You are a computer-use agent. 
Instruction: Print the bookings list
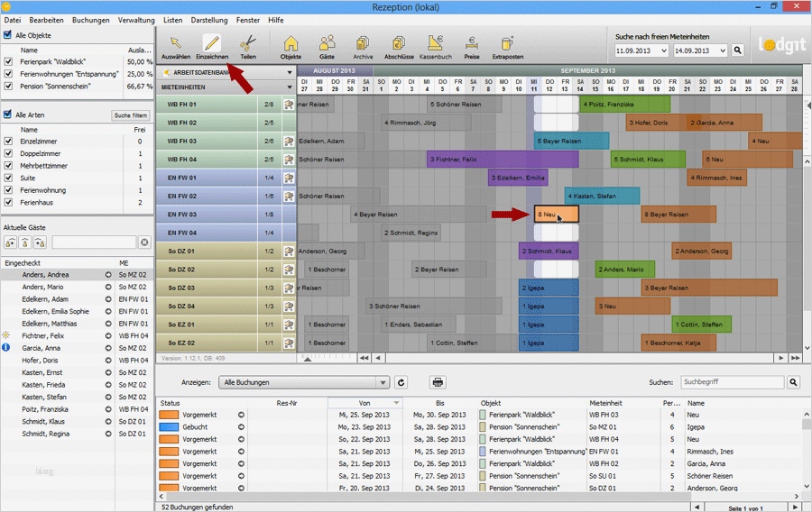click(438, 382)
